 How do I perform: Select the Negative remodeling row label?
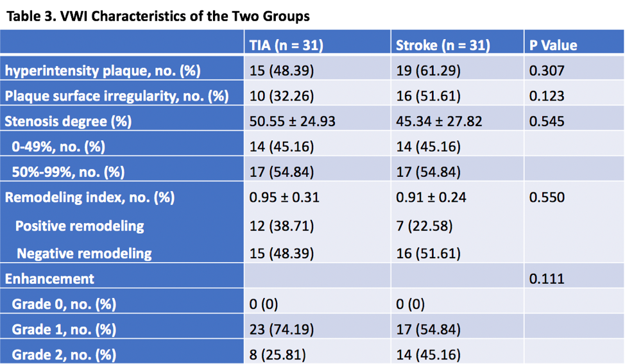tap(84, 253)
